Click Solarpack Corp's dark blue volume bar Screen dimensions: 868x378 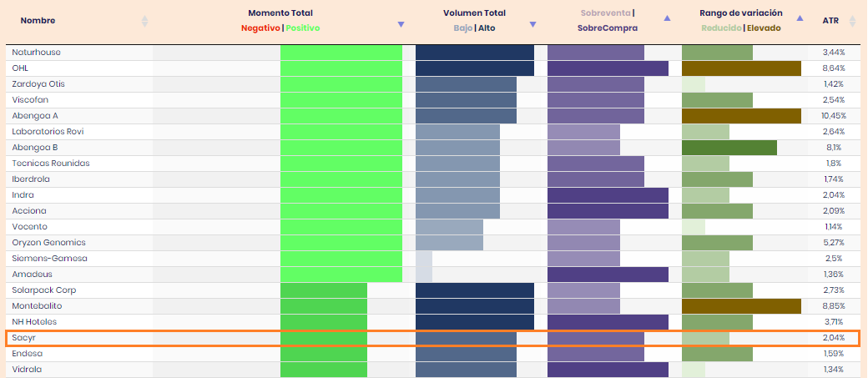pyautogui.click(x=474, y=290)
